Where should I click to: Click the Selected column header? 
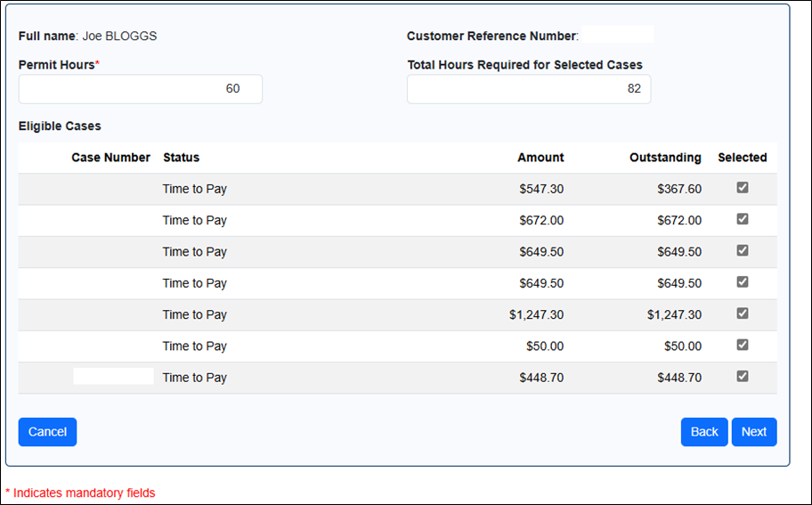tap(742, 158)
